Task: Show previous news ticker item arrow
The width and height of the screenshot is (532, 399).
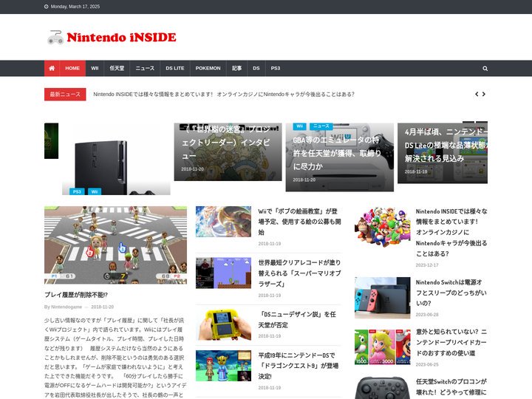Action: click(x=477, y=94)
